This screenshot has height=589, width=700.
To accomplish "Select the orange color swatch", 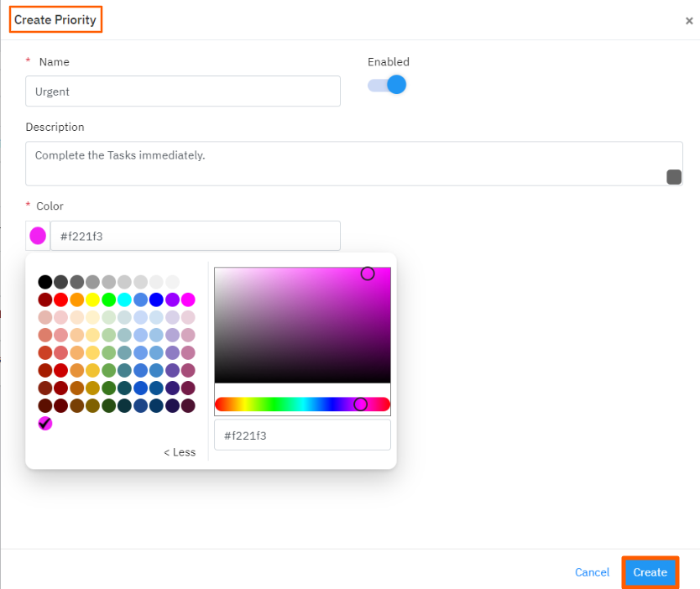I will click(x=77, y=300).
